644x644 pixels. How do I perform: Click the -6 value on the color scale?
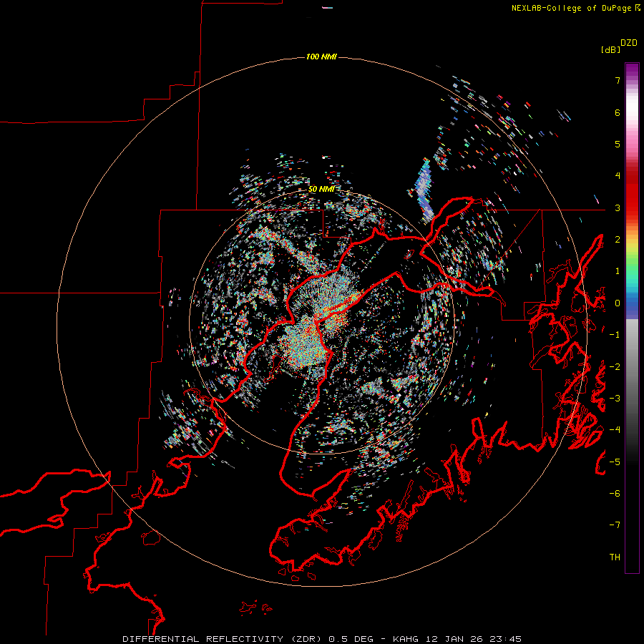pyautogui.click(x=615, y=494)
